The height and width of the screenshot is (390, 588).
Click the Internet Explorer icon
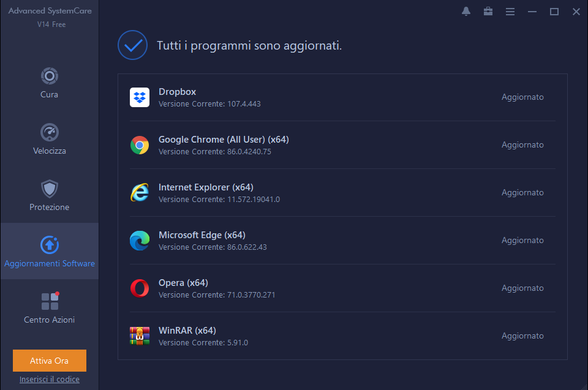tap(140, 193)
